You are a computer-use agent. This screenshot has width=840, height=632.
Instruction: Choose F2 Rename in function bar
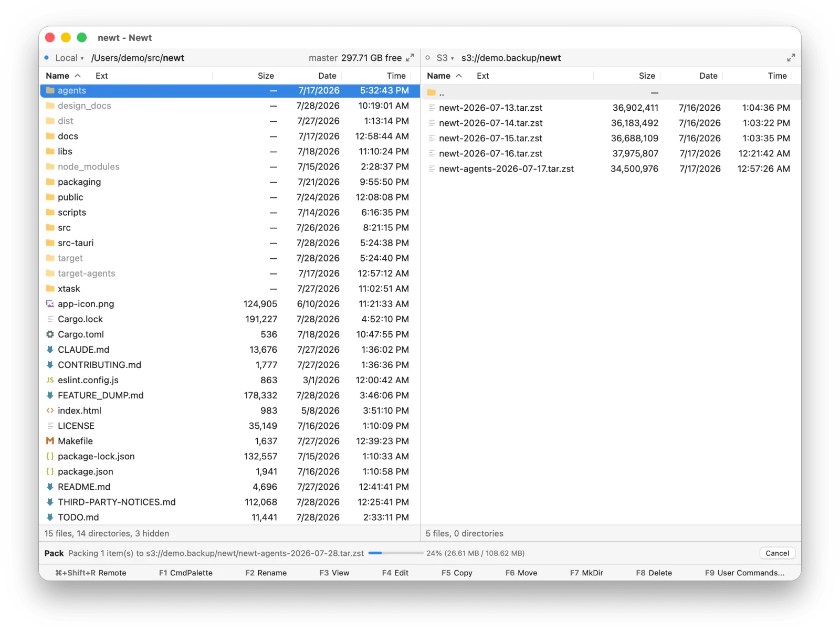tap(266, 573)
